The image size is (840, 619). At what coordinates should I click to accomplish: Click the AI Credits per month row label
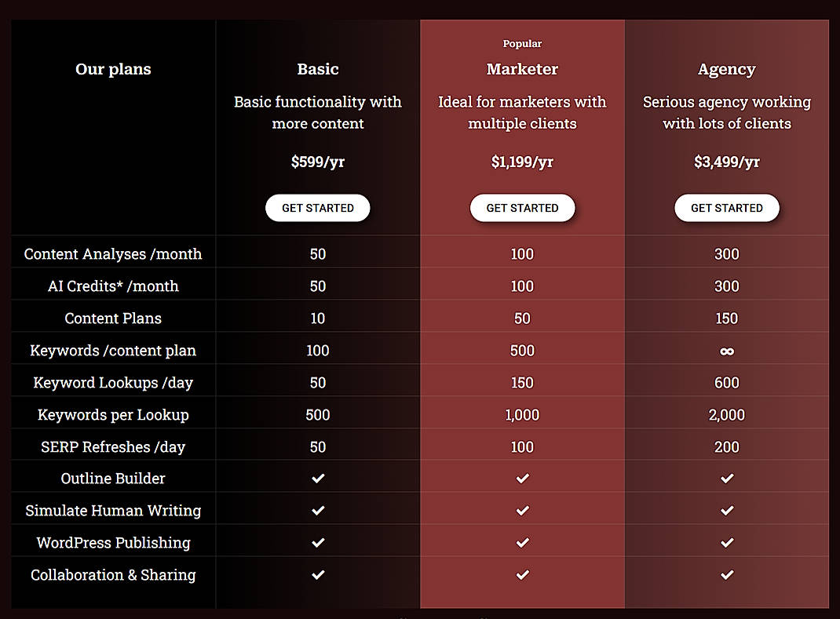tap(113, 286)
